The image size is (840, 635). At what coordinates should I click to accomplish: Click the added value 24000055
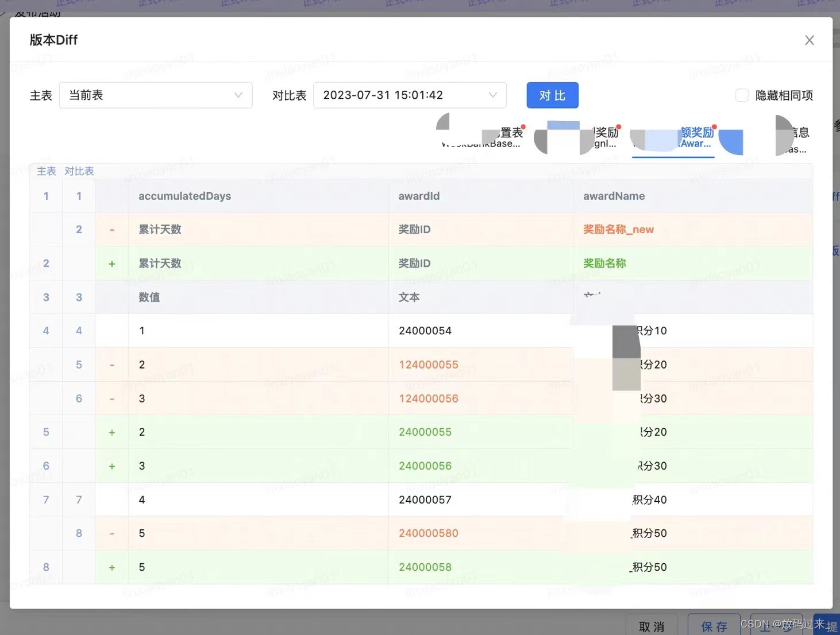[425, 432]
